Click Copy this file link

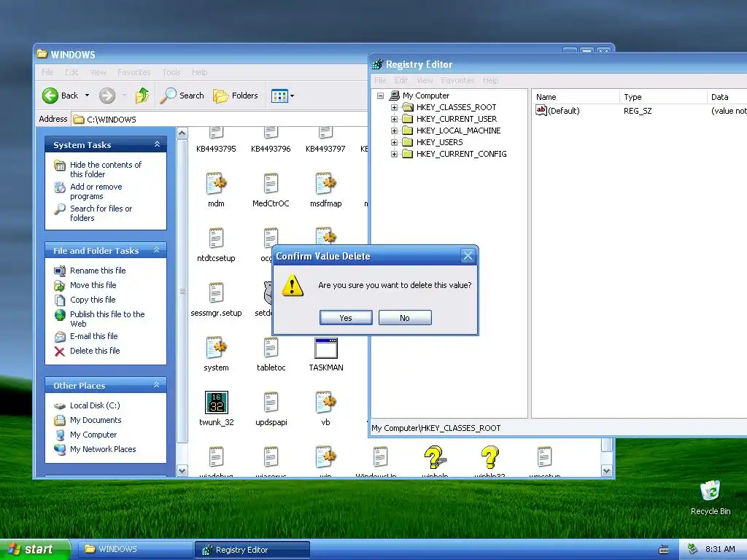[x=93, y=300]
